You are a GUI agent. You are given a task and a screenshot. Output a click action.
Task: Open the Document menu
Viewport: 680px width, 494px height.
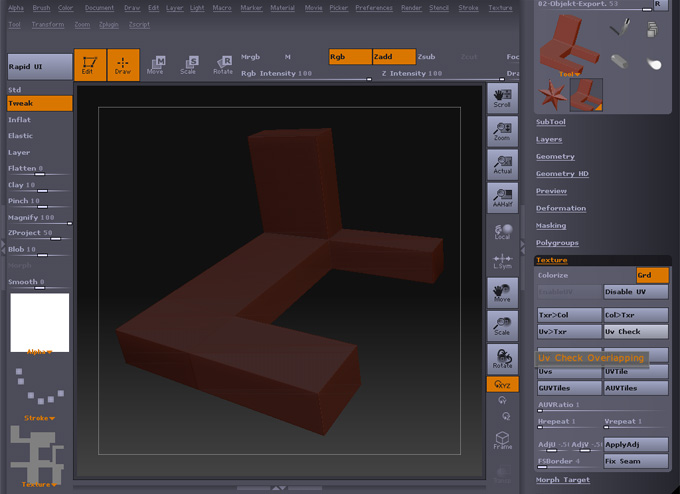(x=99, y=8)
